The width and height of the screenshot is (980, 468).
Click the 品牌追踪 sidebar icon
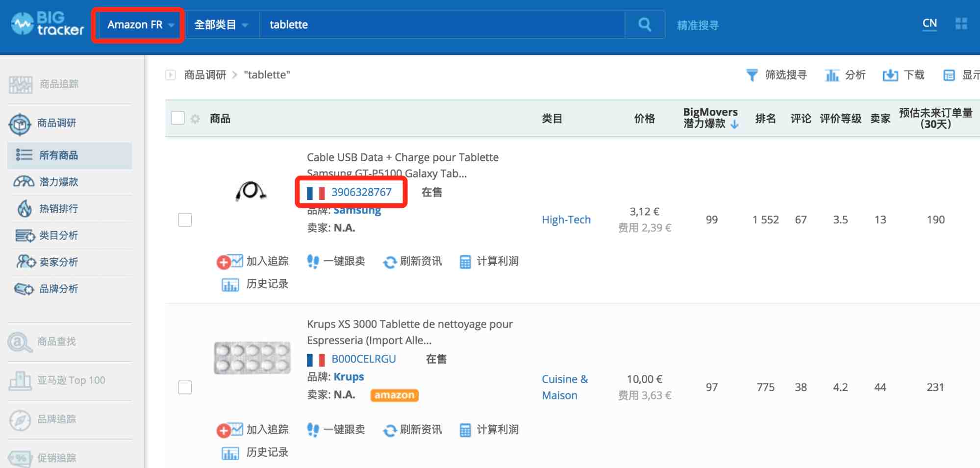pyautogui.click(x=20, y=419)
